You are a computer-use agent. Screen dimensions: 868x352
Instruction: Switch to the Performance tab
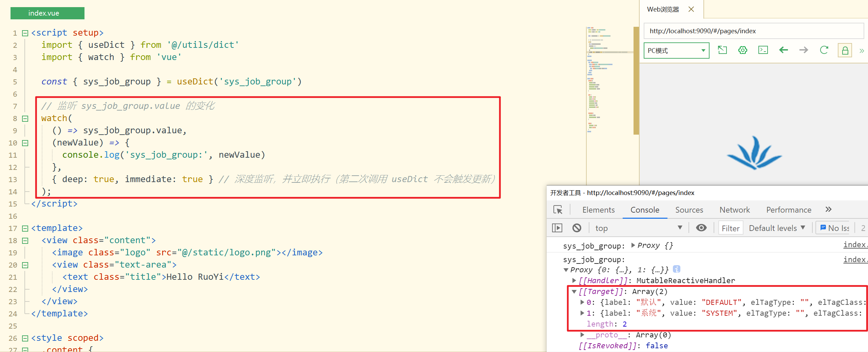tap(789, 210)
